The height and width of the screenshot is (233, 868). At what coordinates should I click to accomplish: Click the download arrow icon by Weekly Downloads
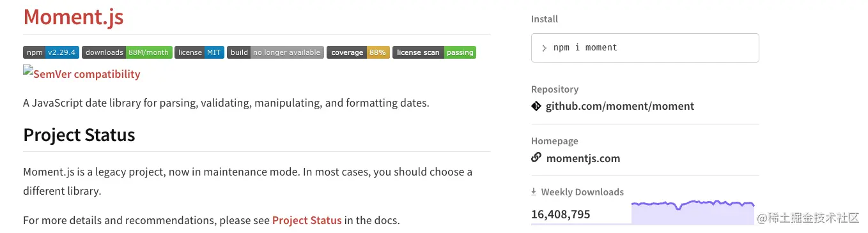coord(534,192)
